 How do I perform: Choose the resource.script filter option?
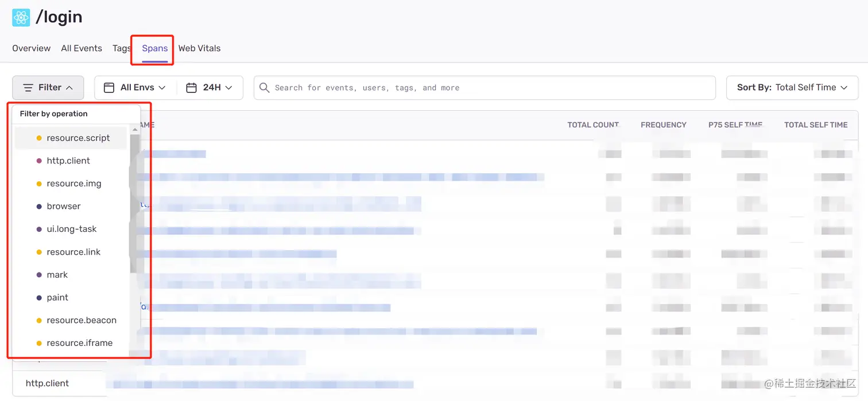71,138
